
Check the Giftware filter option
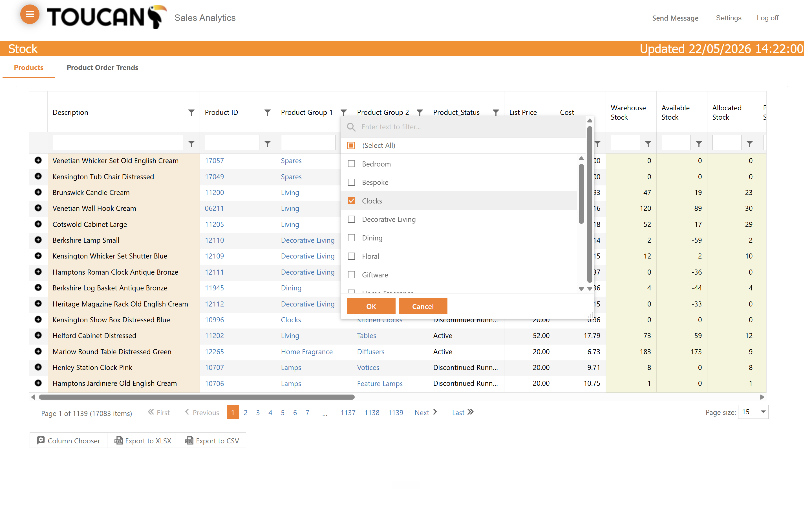(351, 275)
